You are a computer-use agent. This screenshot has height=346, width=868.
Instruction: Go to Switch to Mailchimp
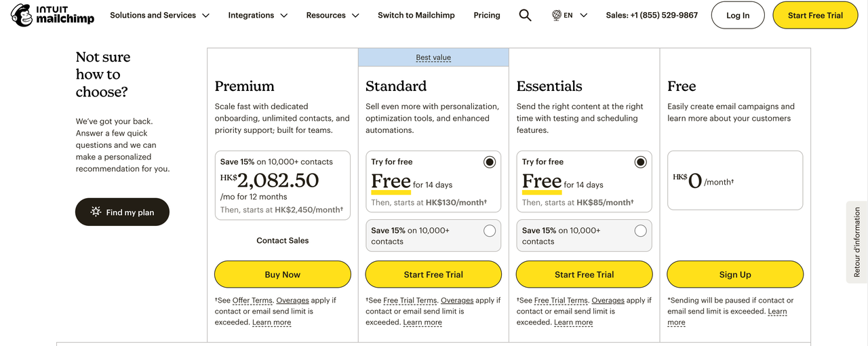[416, 15]
